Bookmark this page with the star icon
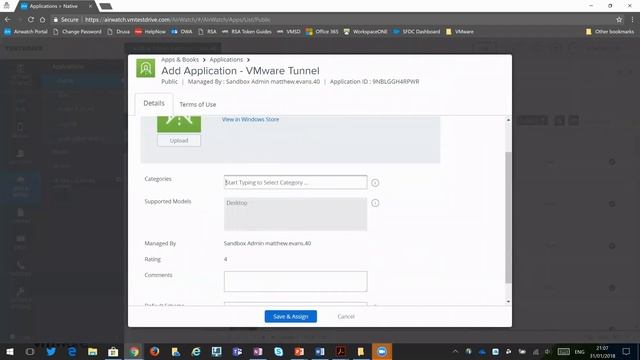Viewport: 640px width, 360px height. point(619,20)
